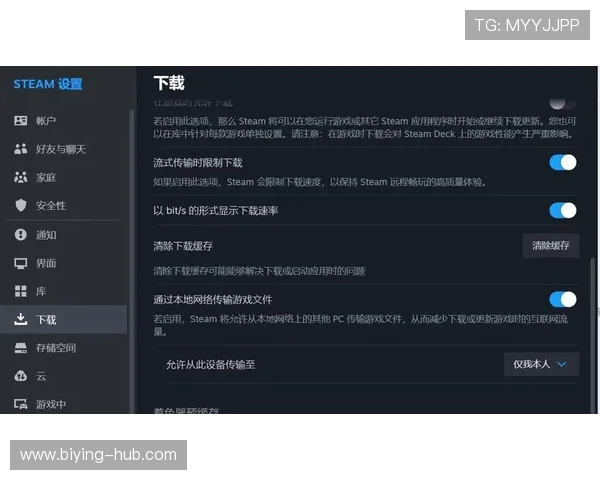Image resolution: width=600 pixels, height=480 pixels.
Task: Open the 安全性 settings section
Action: (64, 206)
